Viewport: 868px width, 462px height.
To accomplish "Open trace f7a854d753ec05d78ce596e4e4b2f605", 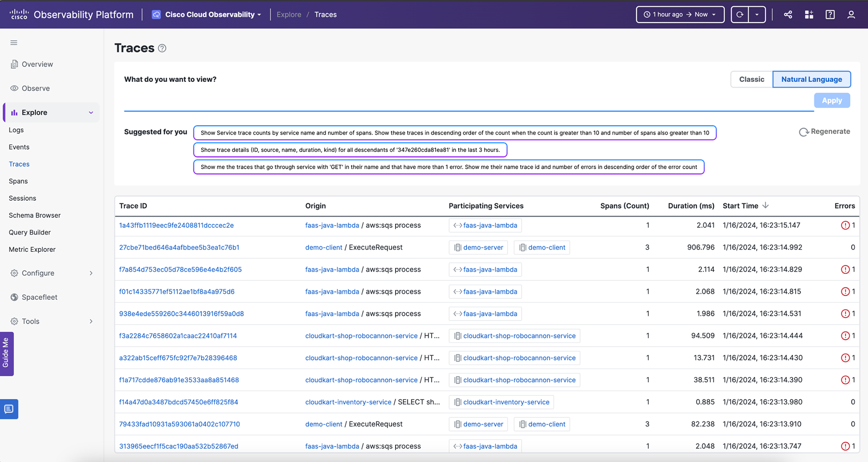I will pos(180,269).
